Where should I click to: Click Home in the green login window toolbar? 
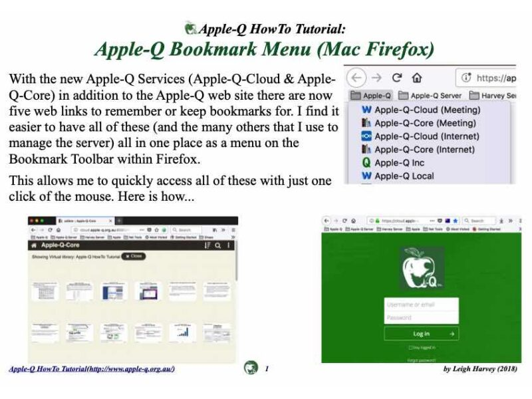point(354,221)
